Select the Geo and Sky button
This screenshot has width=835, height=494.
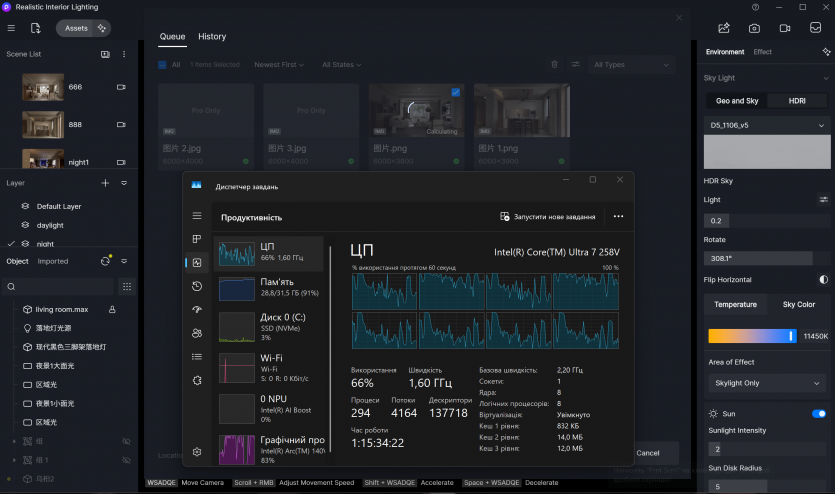pos(737,101)
